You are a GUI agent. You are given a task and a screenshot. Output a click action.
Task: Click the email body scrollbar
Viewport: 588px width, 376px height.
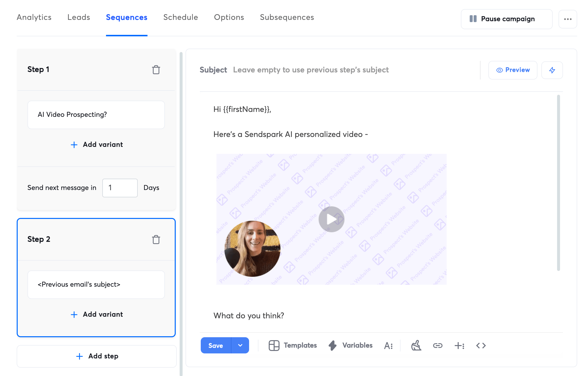558,183
